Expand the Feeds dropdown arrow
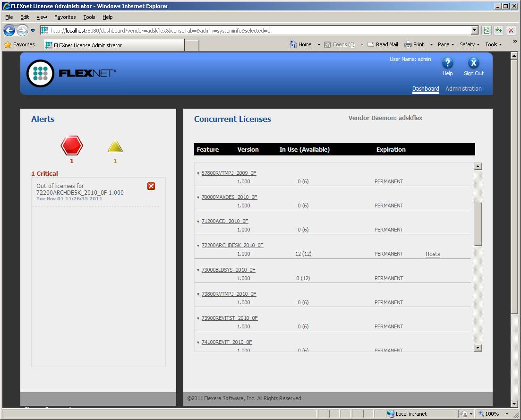The image size is (521, 420). click(x=362, y=44)
